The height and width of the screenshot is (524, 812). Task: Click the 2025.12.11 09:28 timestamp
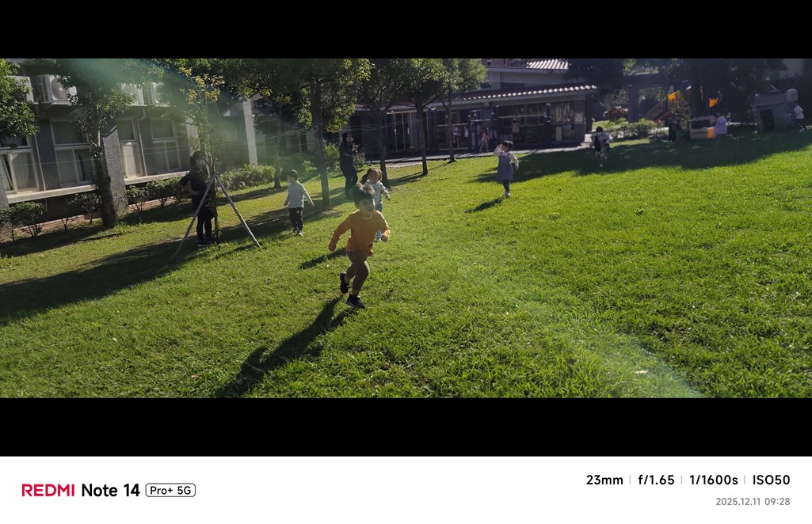(753, 501)
